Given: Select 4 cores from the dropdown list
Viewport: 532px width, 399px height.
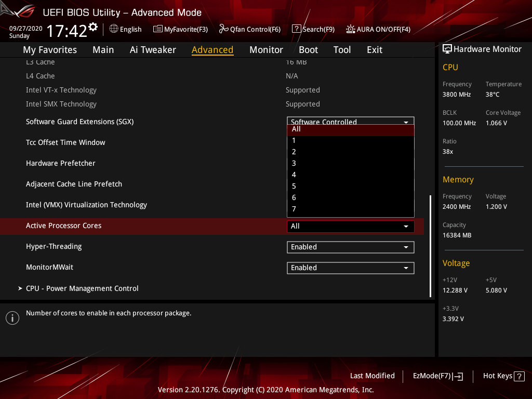Looking at the screenshot, I should [294, 175].
